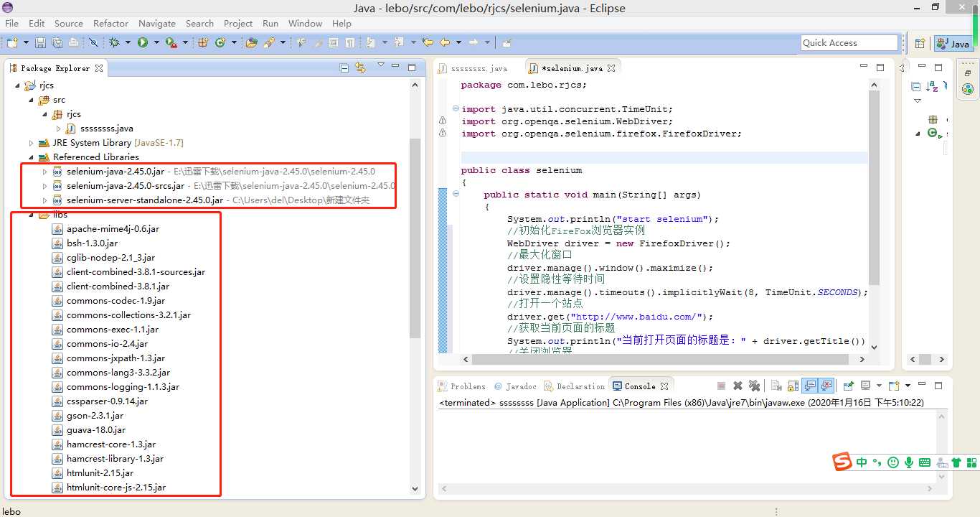Viewport: 980px width, 517px height.
Task: Click Open Perspective icon
Action: tap(920, 44)
